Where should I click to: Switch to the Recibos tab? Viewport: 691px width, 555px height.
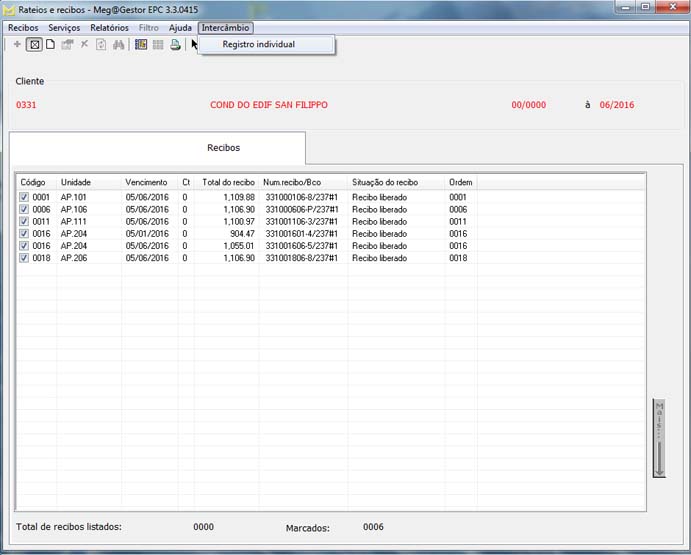pos(223,148)
